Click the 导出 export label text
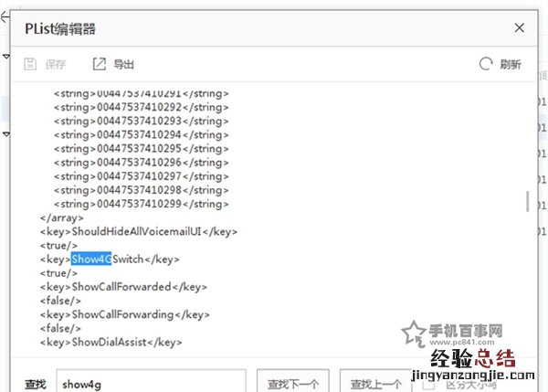Screen dimensions: 548x392 pyautogui.click(x=123, y=64)
